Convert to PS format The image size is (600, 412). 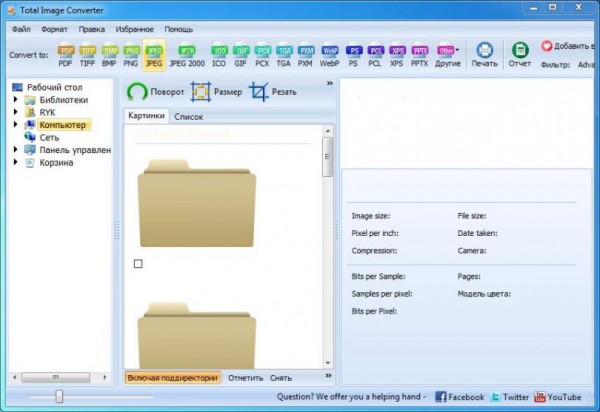coord(353,55)
